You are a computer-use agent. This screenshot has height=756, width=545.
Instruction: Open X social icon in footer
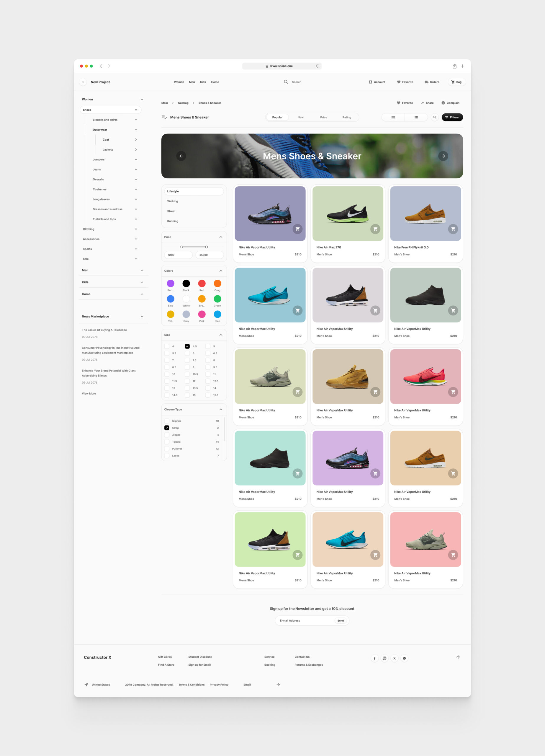click(395, 658)
